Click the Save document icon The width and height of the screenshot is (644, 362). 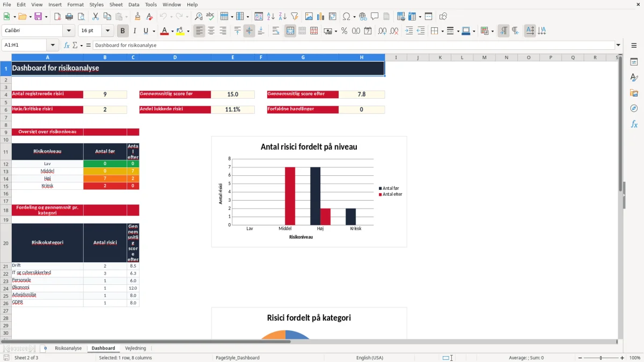[38, 17]
